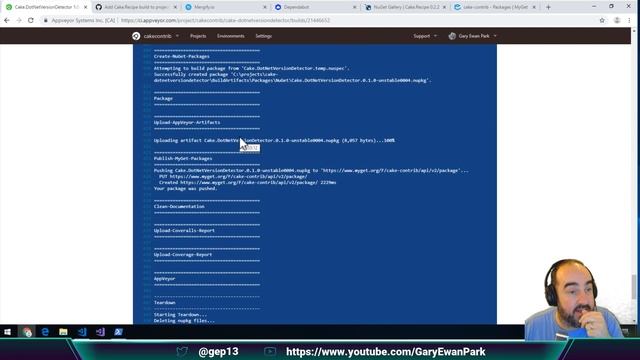The image size is (640, 360).
Task: Click the 'Package' log heading
Action: 163,98
